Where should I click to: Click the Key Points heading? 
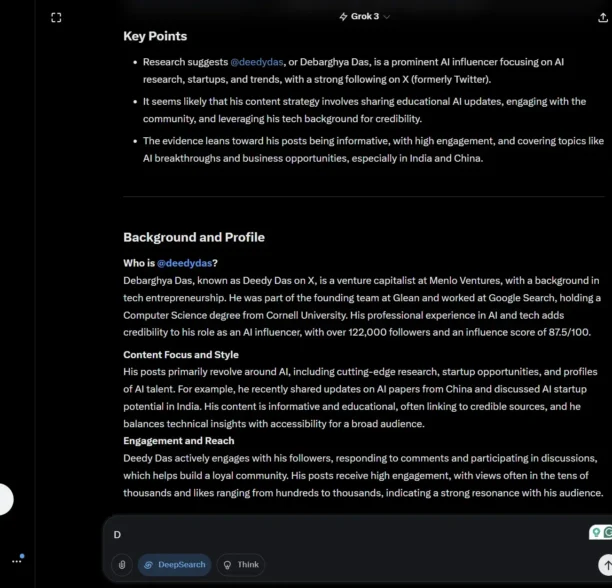pyautogui.click(x=155, y=36)
